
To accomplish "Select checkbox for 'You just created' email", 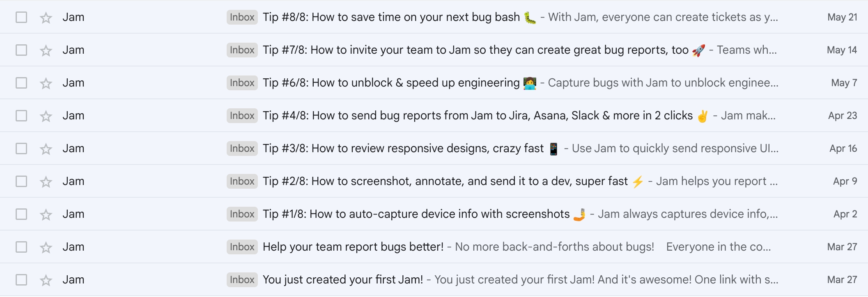I will 21,280.
